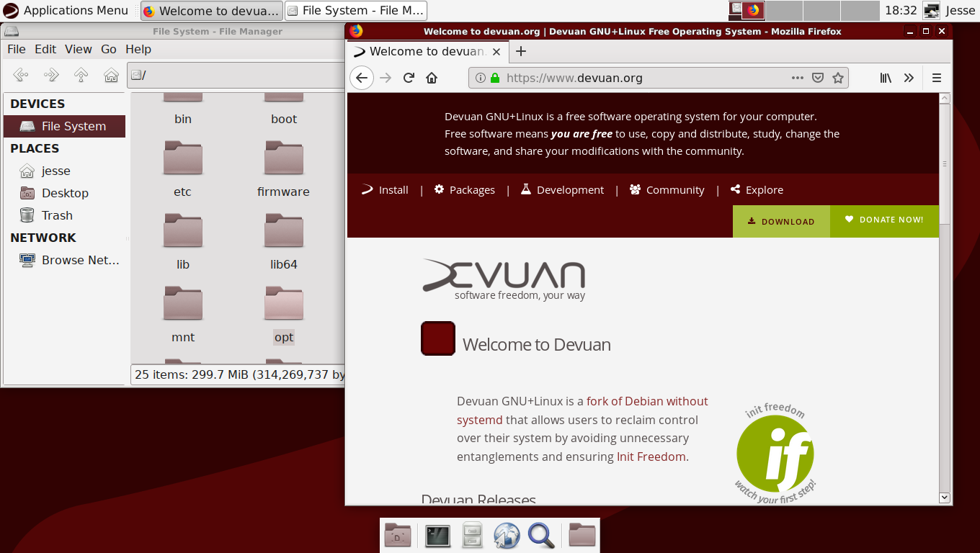This screenshot has width=980, height=553.
Task: Open new Firefox tab
Action: pos(521,51)
